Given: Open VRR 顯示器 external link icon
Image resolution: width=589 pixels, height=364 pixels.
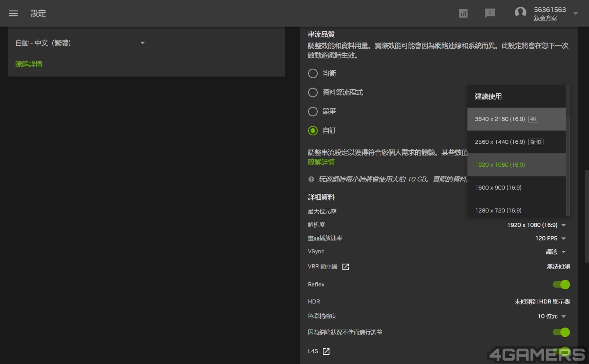Looking at the screenshot, I should (x=345, y=267).
